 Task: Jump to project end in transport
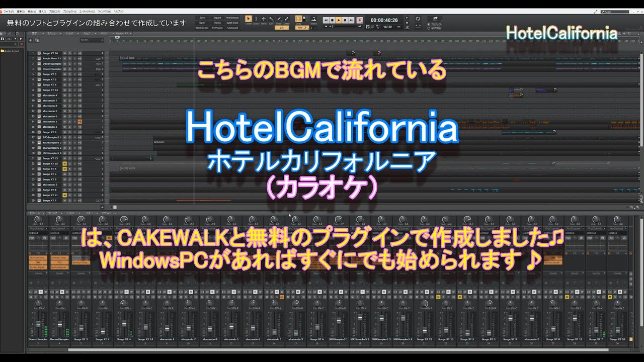coord(359,26)
